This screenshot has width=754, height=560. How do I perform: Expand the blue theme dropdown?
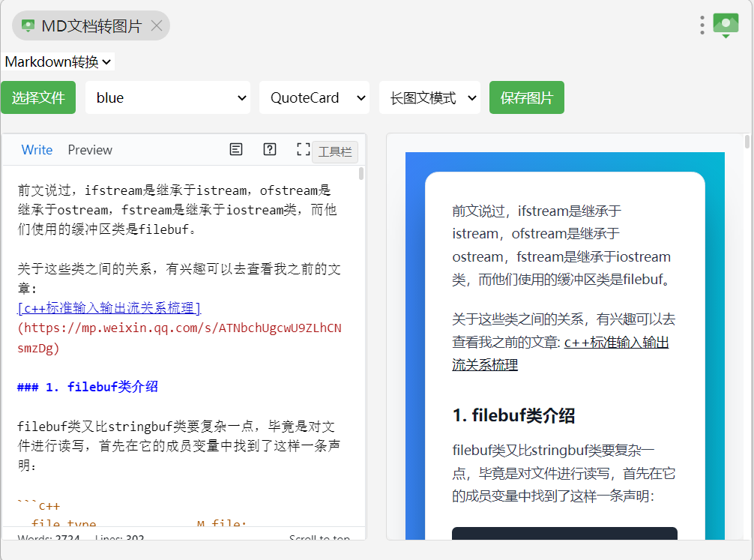tap(167, 97)
